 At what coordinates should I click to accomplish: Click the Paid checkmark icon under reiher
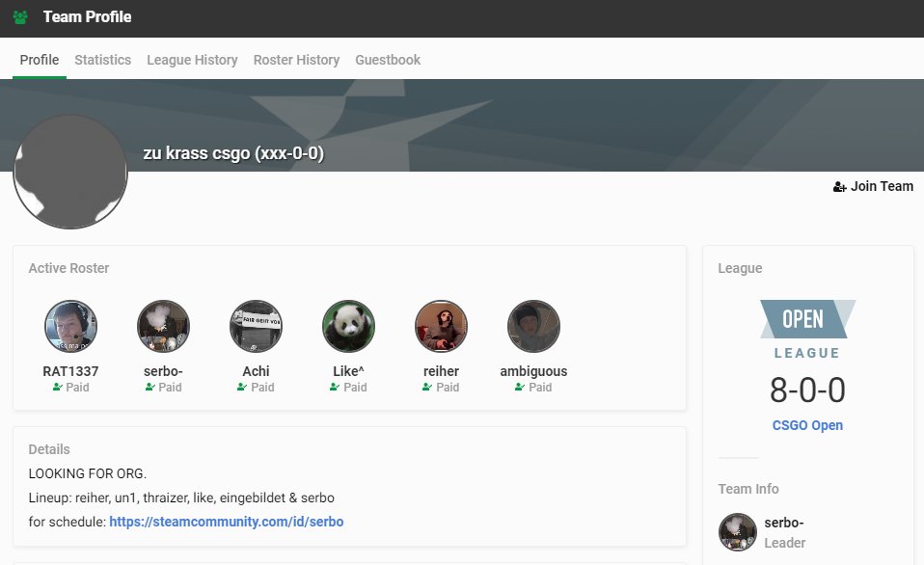(427, 387)
